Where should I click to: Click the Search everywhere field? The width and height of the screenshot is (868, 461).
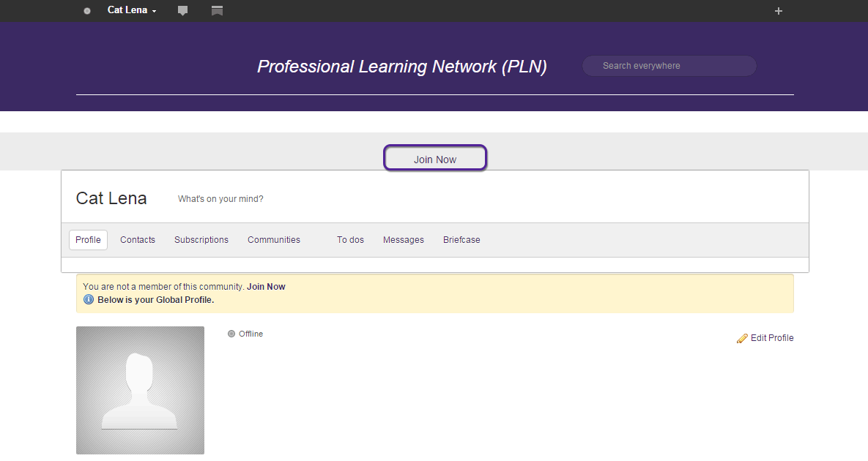click(x=669, y=66)
